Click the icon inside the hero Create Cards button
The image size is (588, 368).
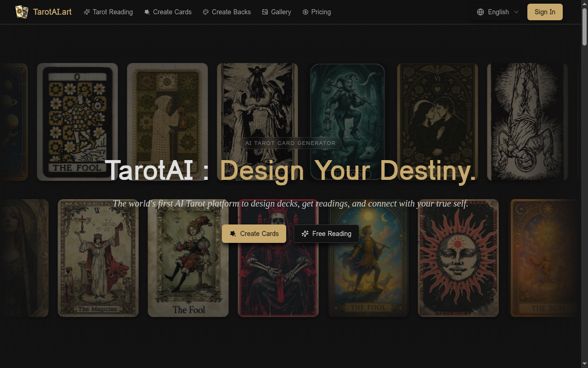click(233, 234)
